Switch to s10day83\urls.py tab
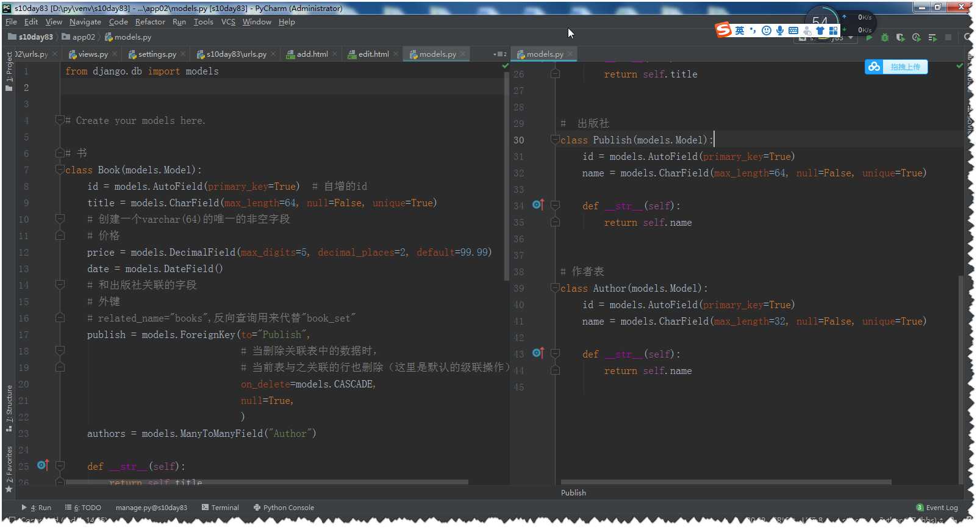Screen dimensions: 980x529 pyautogui.click(x=236, y=54)
